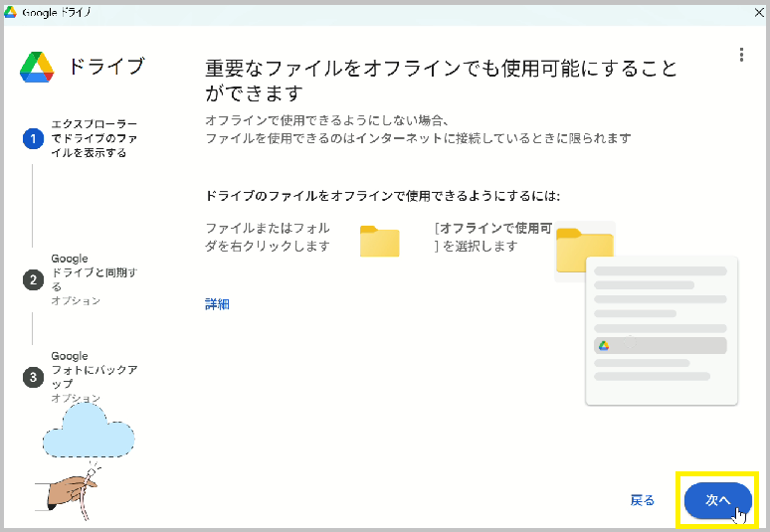Click the title bar Google Drive icon

[x=10, y=12]
